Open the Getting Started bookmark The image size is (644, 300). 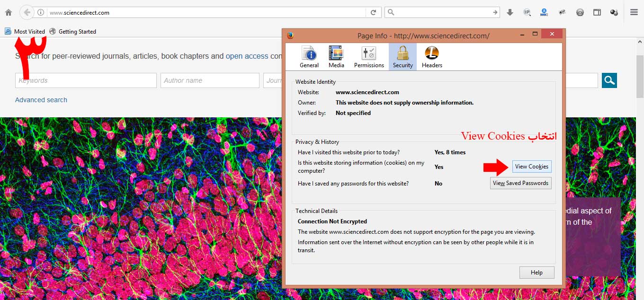pyautogui.click(x=72, y=31)
